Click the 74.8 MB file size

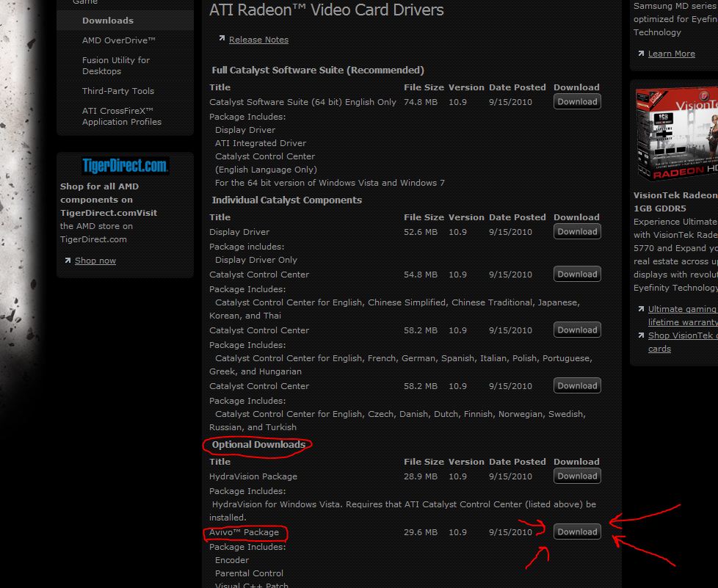(x=421, y=102)
